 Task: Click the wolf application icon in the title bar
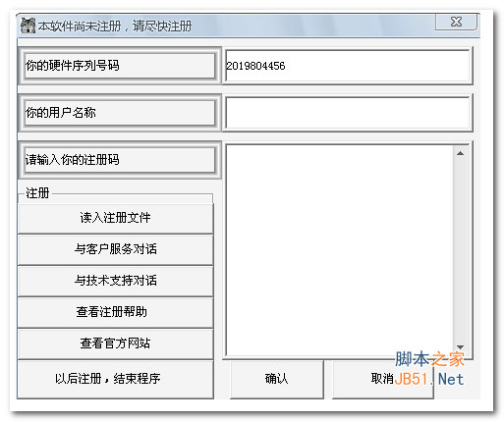[x=28, y=26]
